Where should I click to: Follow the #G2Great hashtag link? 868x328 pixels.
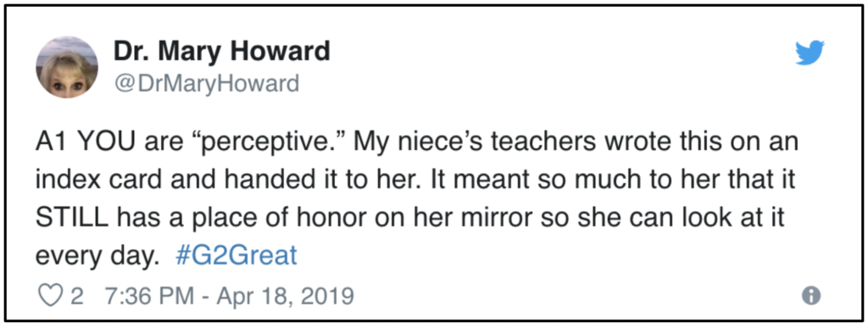point(236,256)
